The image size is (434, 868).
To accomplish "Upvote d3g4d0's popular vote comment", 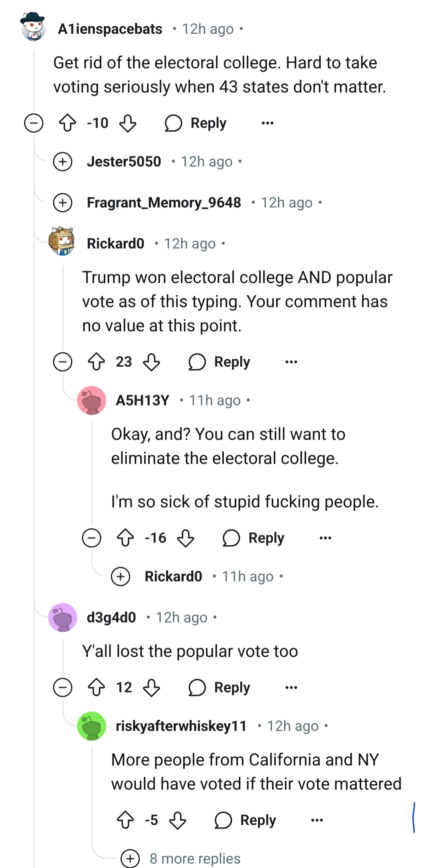I will pyautogui.click(x=96, y=687).
